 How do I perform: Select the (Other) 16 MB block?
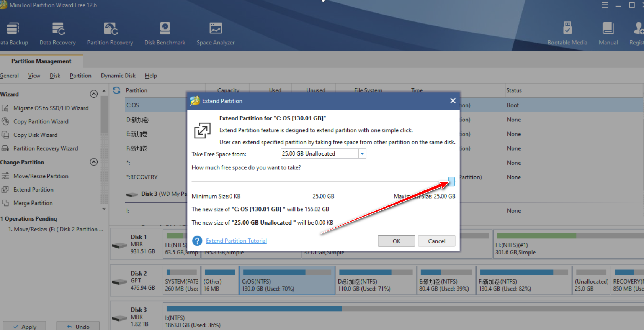[220, 281]
